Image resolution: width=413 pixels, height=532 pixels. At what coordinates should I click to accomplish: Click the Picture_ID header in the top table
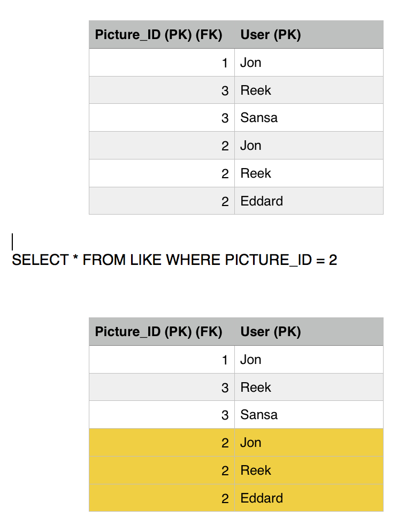point(158,35)
